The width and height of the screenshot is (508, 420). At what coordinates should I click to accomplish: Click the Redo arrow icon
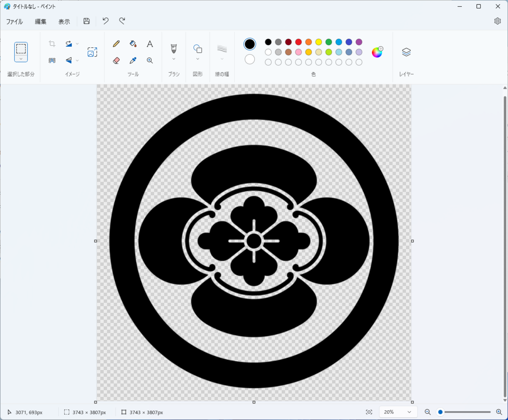pyautogui.click(x=122, y=21)
